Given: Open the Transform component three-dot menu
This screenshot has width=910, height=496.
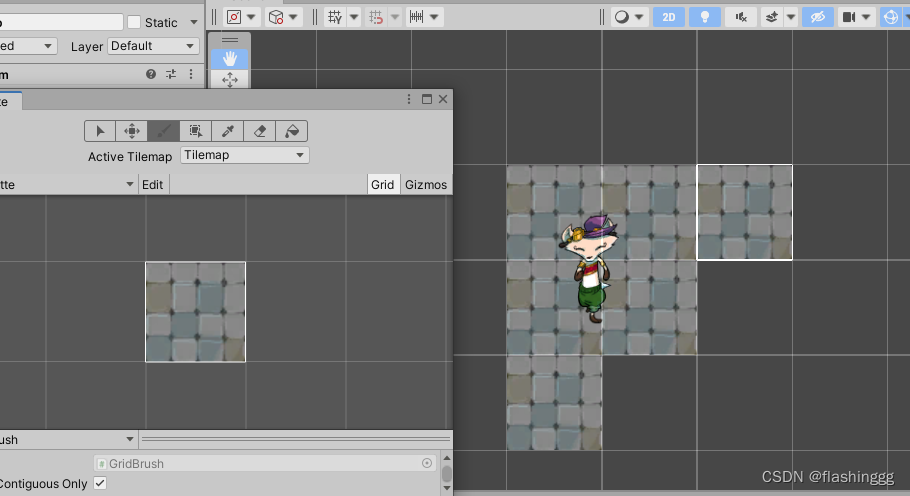Looking at the screenshot, I should pos(191,74).
